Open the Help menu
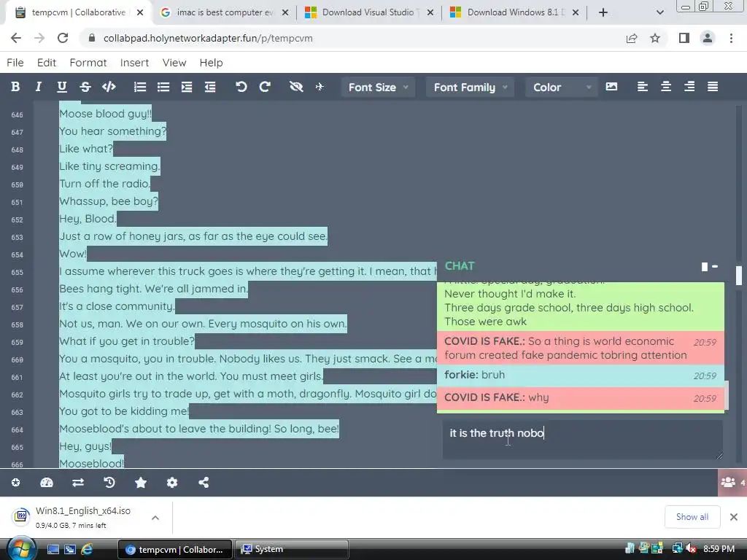The width and height of the screenshot is (747, 560). [x=211, y=63]
